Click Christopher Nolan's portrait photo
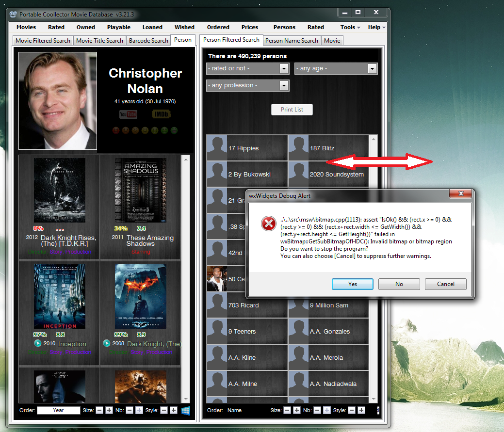Image resolution: width=504 pixels, height=432 pixels. [58, 101]
